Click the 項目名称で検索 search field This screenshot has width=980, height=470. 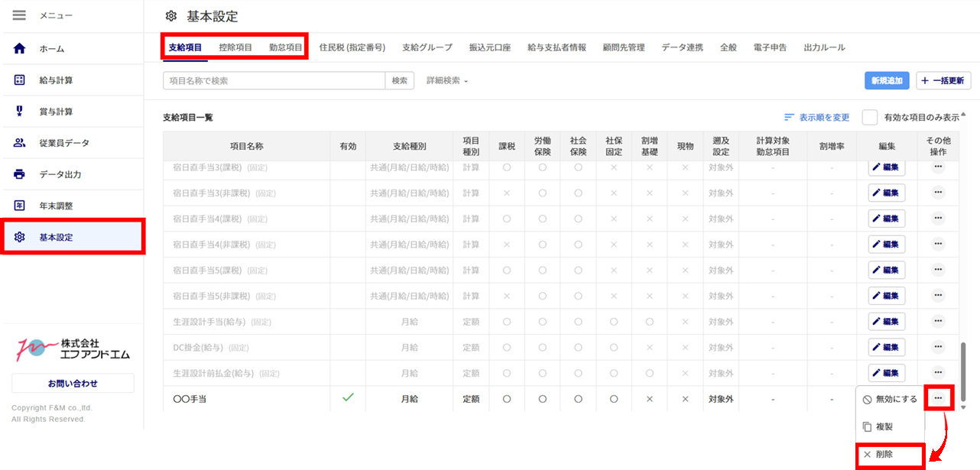[x=274, y=80]
